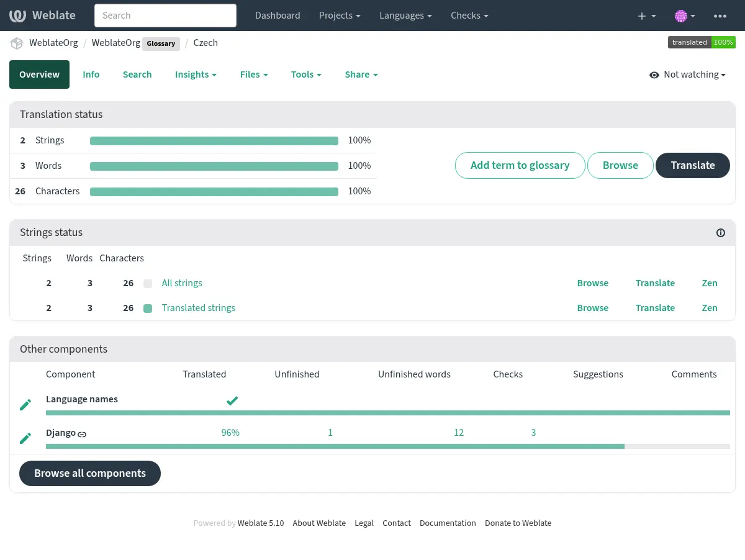This screenshot has height=560, width=745.
Task: Expand the Projects dropdown
Action: [340, 16]
